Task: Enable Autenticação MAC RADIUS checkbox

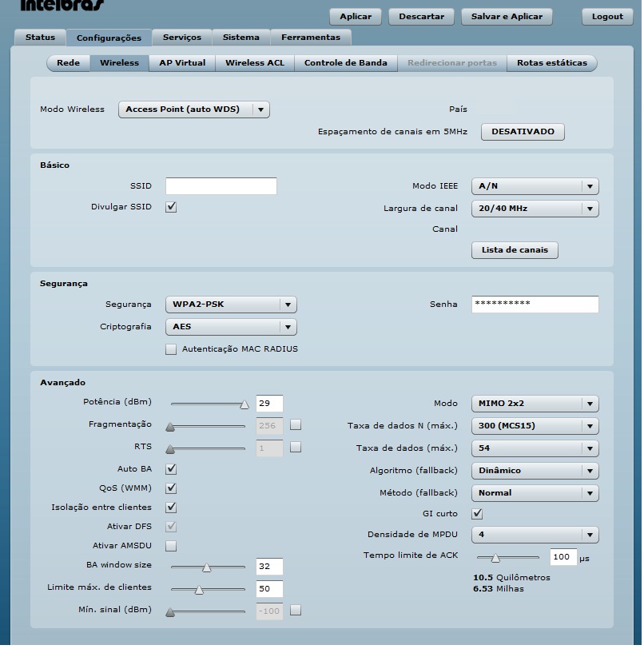Action: [171, 349]
